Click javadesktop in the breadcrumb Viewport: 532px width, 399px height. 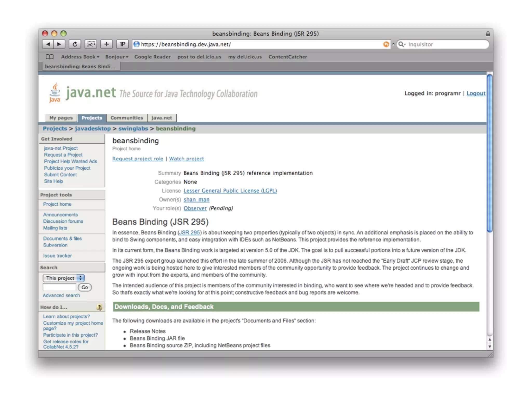[x=93, y=129]
